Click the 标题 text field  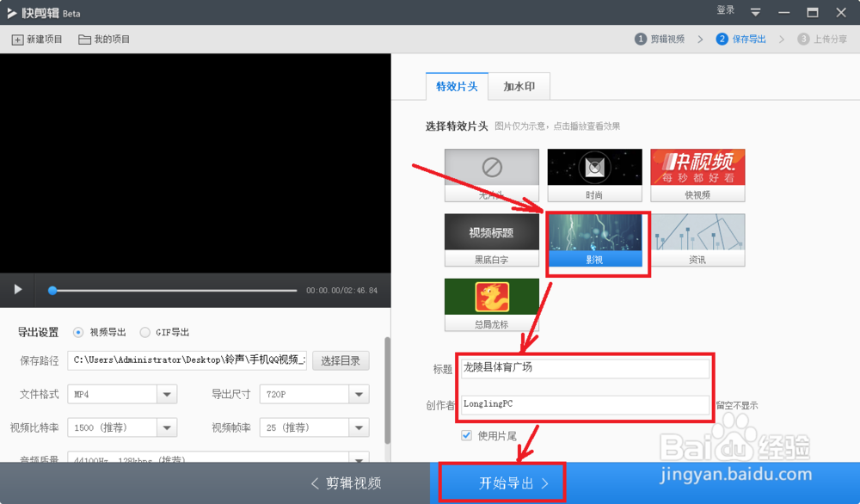[585, 367]
